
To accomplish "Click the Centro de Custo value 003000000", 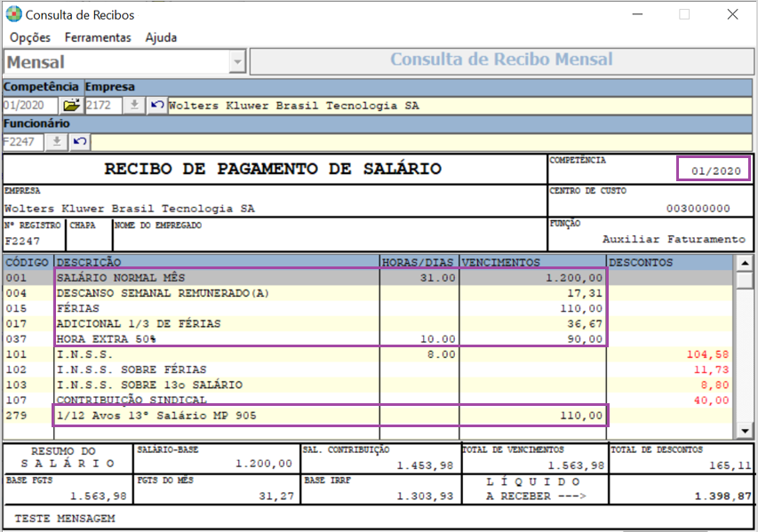I will pyautogui.click(x=698, y=208).
